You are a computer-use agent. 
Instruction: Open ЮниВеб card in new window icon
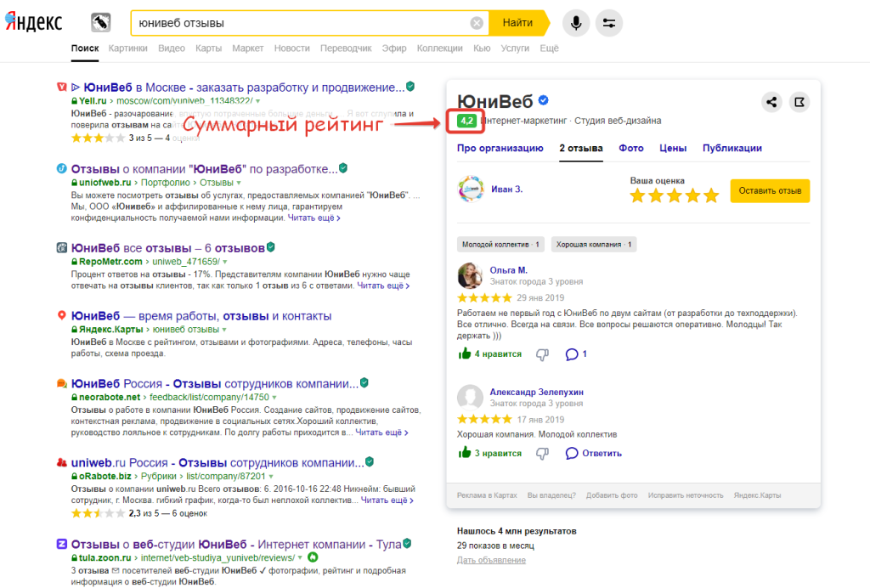[799, 102]
